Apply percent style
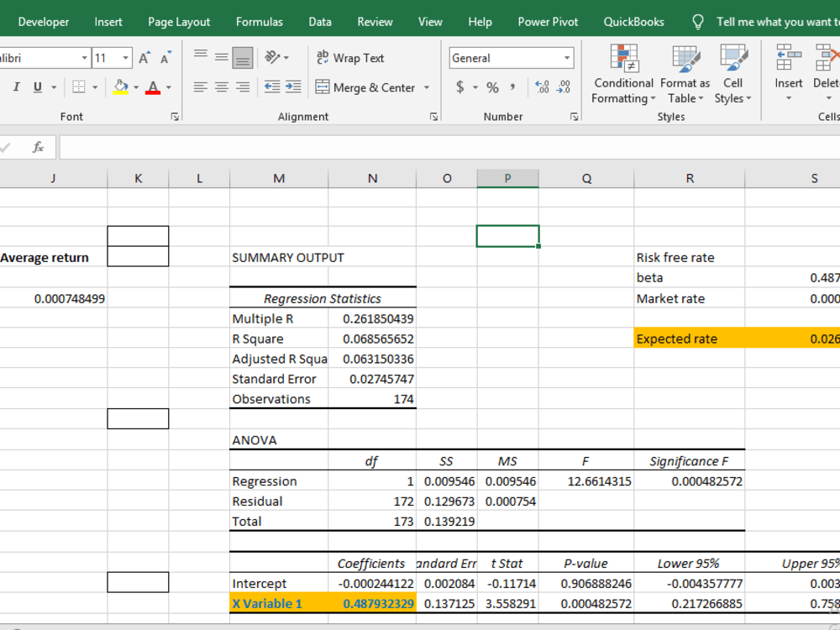This screenshot has height=630, width=840. 493,87
